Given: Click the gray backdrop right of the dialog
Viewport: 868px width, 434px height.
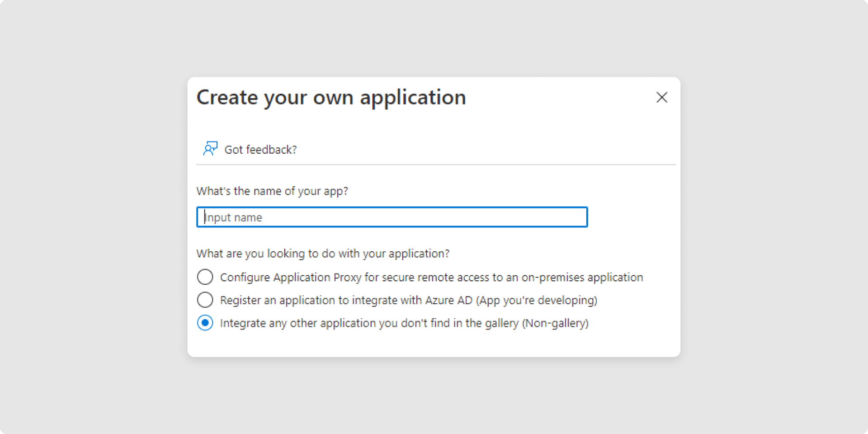Looking at the screenshot, I should [x=773, y=217].
